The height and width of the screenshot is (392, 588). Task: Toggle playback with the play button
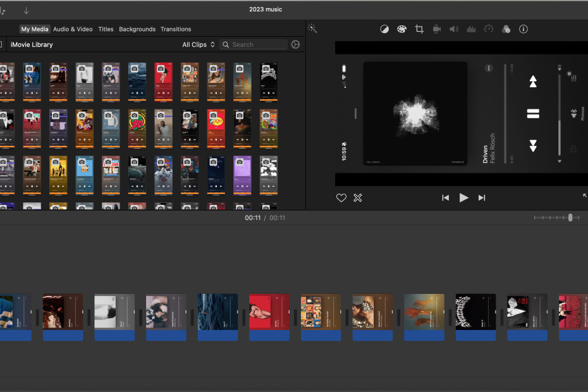pyautogui.click(x=463, y=198)
